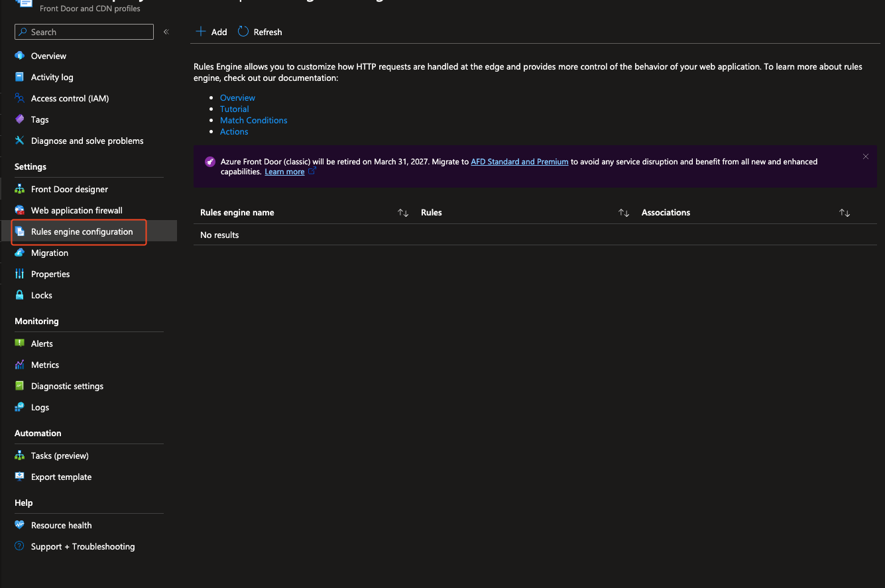Click the purple Tags icon
The height and width of the screenshot is (588, 885).
point(20,119)
